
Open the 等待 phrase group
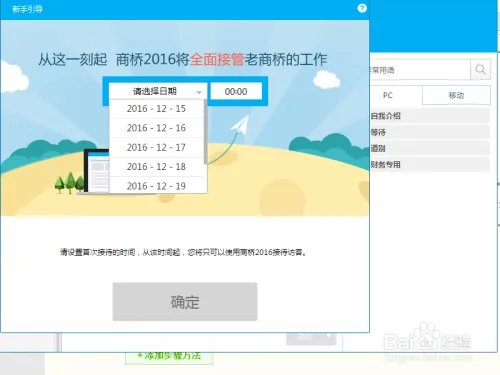pyautogui.click(x=429, y=132)
